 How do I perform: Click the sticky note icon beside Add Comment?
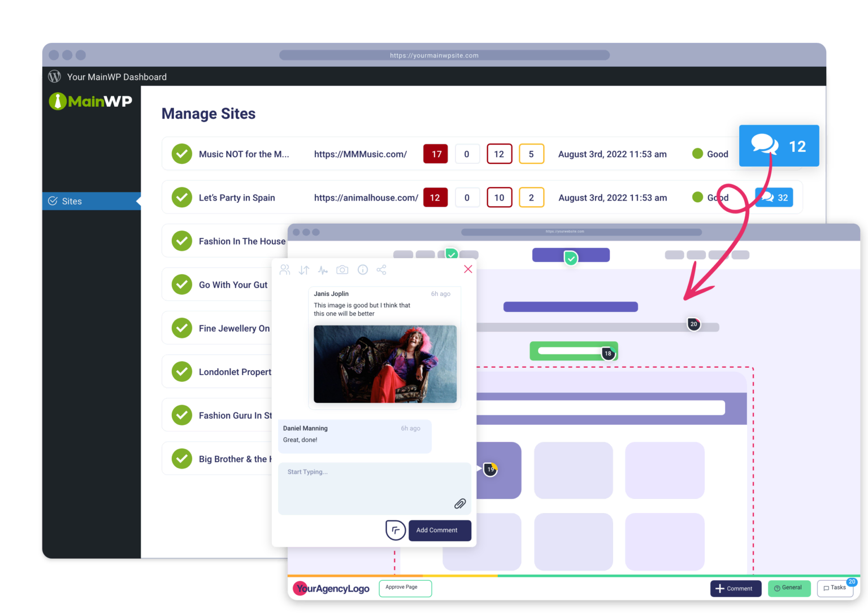pos(396,530)
